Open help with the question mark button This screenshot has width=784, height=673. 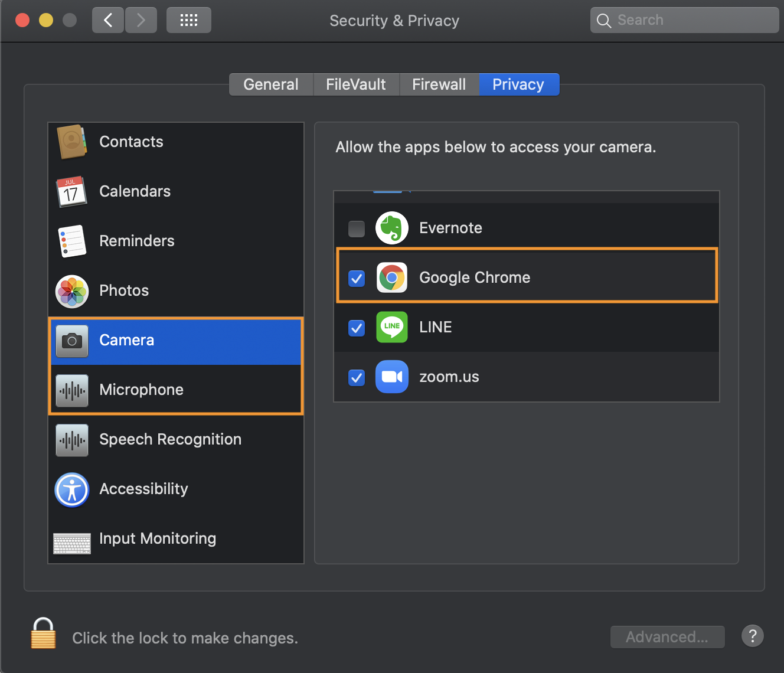753,636
